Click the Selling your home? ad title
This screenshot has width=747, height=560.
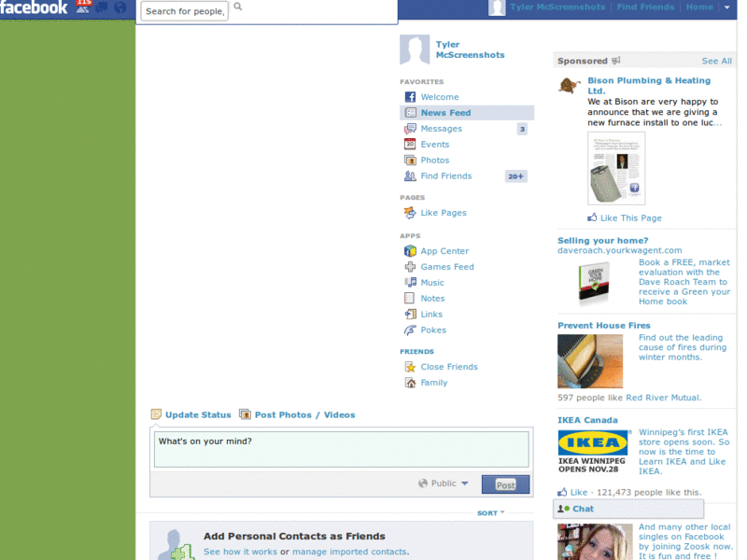602,241
